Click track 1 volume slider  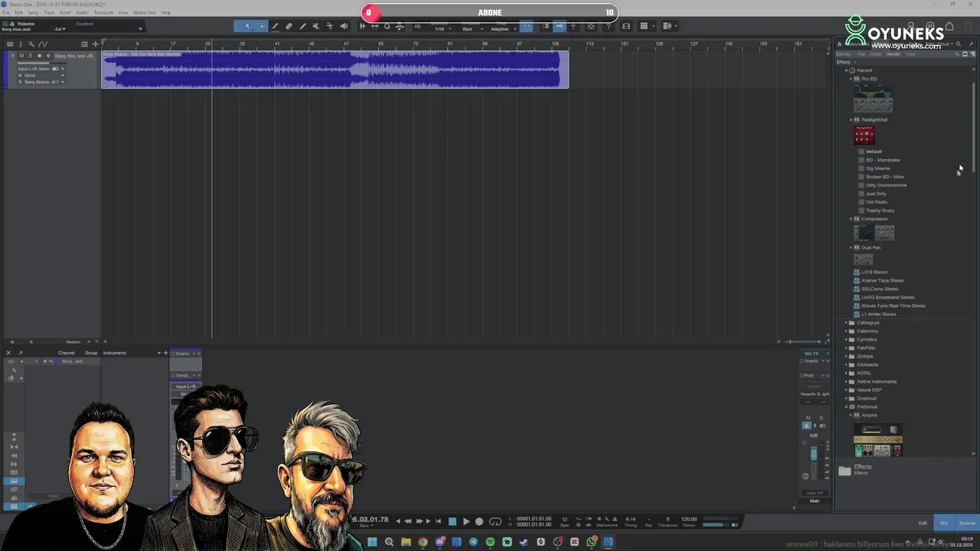[x=42, y=63]
